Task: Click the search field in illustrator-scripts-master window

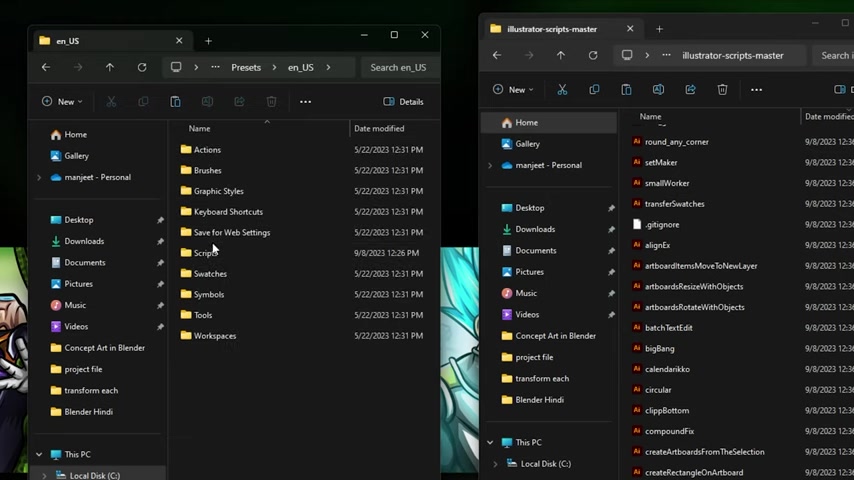Action: point(833,56)
